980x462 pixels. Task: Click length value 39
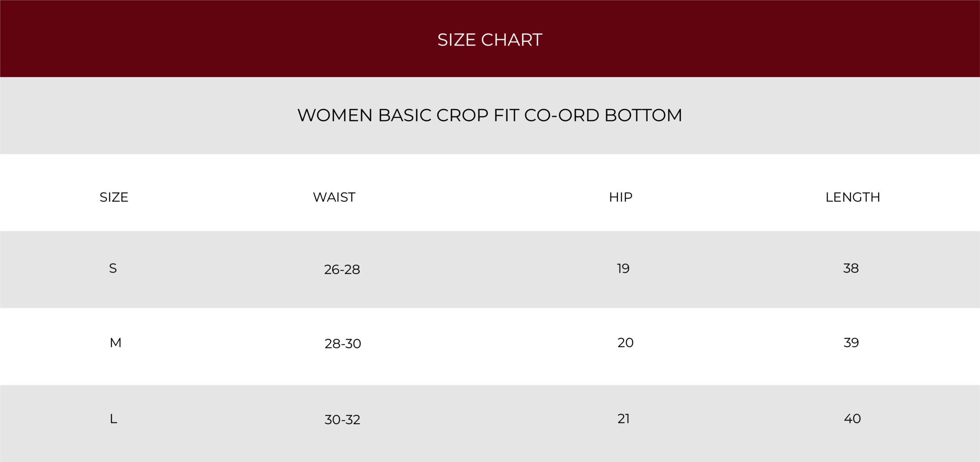(x=851, y=343)
